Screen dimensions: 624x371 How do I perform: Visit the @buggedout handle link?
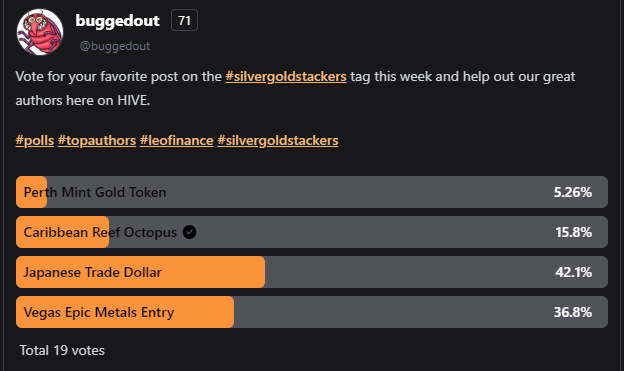(x=115, y=46)
